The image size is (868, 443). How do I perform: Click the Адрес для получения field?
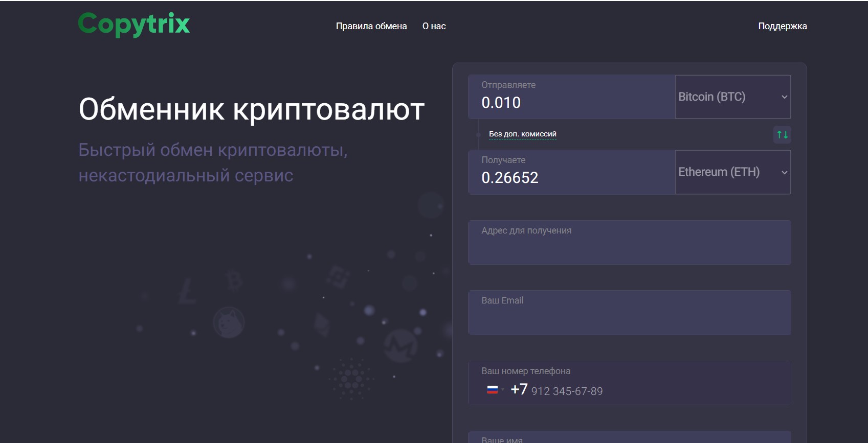(x=629, y=242)
